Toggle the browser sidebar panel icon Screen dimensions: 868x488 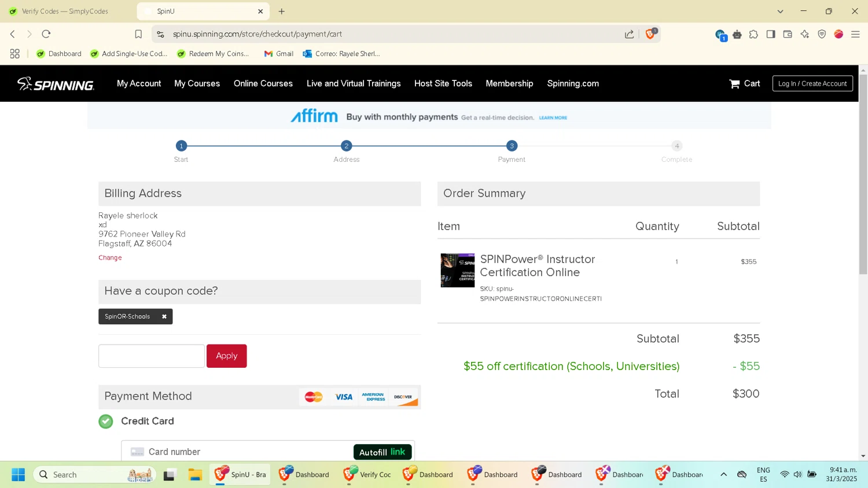[x=771, y=34]
